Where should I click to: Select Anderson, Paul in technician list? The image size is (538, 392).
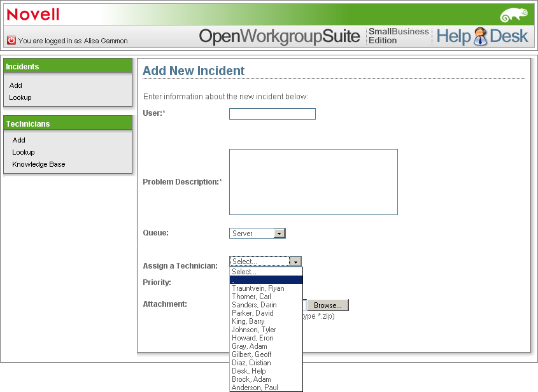pos(266,387)
